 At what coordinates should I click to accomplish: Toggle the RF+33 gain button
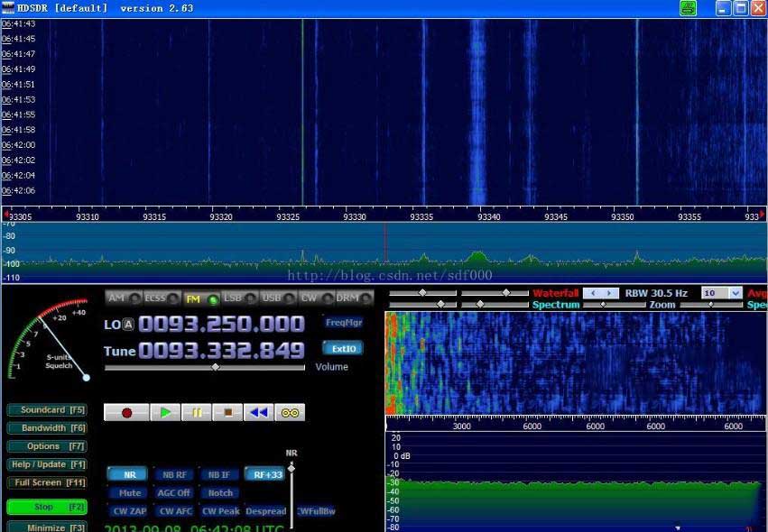click(x=266, y=474)
